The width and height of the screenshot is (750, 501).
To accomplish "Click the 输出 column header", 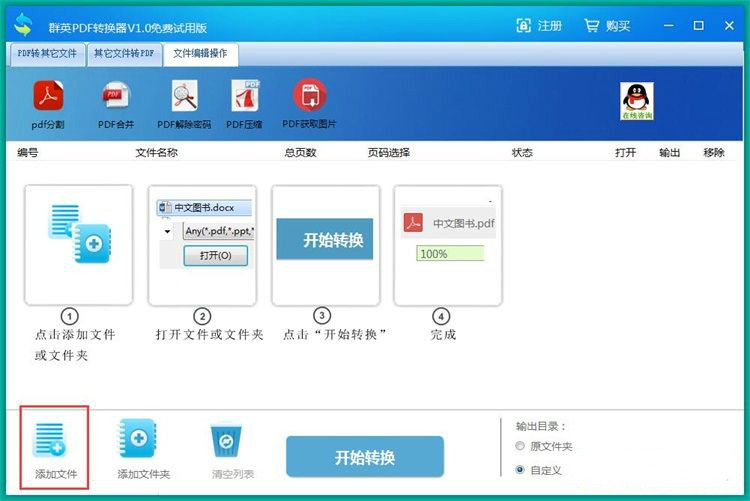I will (x=670, y=153).
